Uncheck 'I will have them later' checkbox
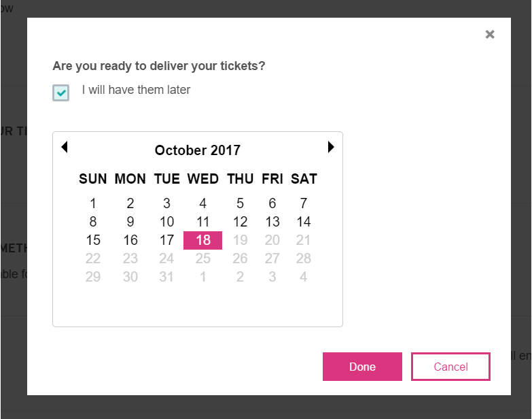The height and width of the screenshot is (419, 532). pos(61,93)
